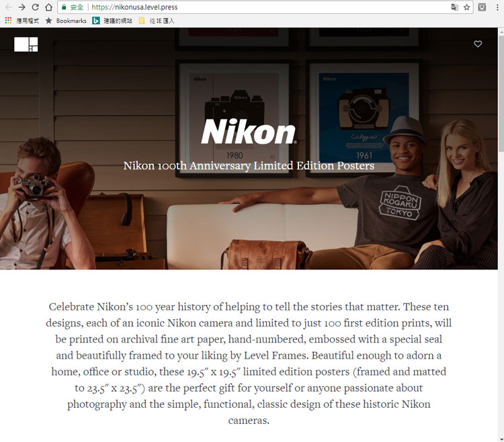
Task: Click the translate page icon in address bar
Action: [454, 7]
